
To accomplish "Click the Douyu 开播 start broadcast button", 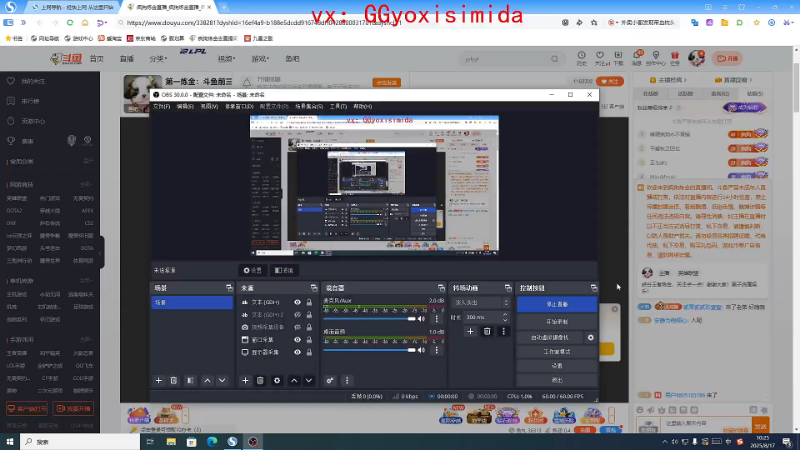I will pos(728,59).
